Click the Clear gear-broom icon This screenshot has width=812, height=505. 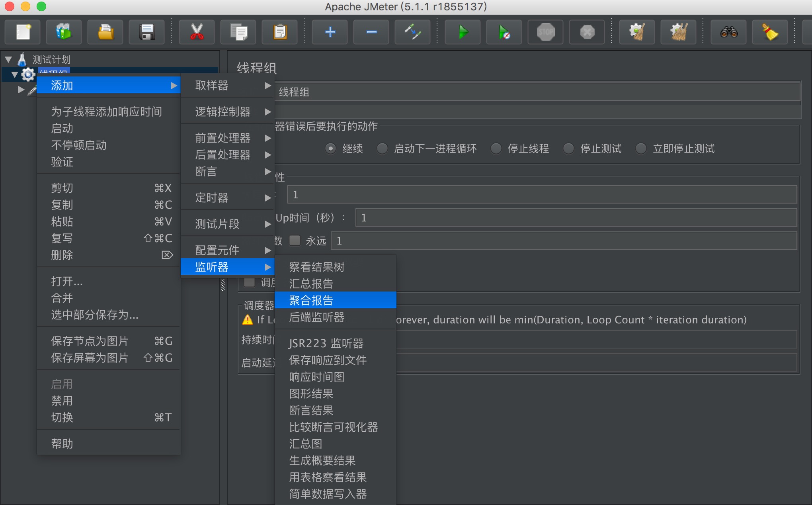[637, 32]
